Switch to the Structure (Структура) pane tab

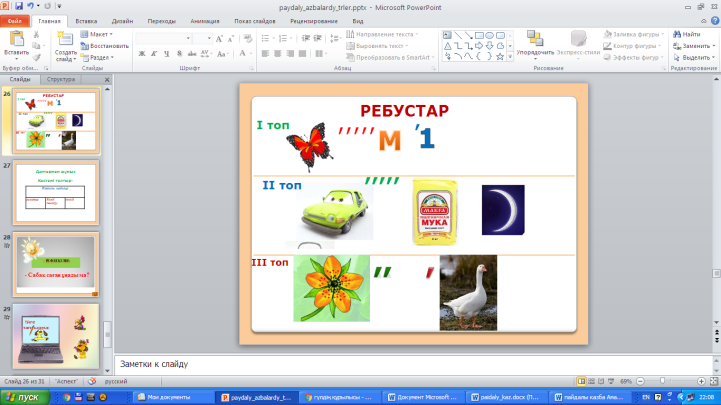[61, 79]
